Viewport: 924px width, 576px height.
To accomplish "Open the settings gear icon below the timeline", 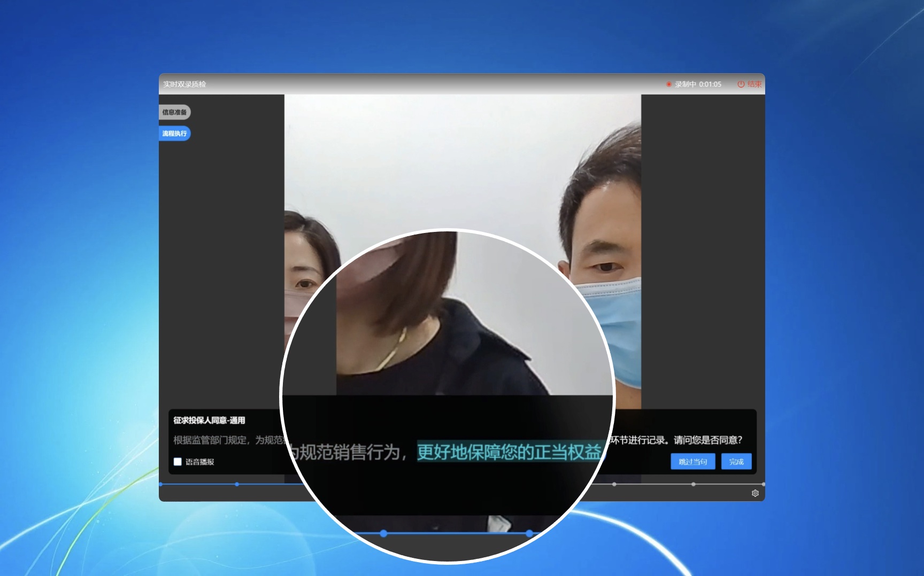I will pos(755,493).
